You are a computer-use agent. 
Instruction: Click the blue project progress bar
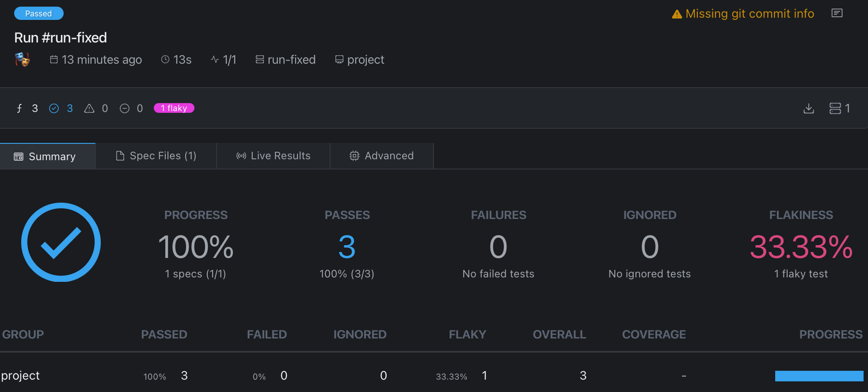coord(819,376)
